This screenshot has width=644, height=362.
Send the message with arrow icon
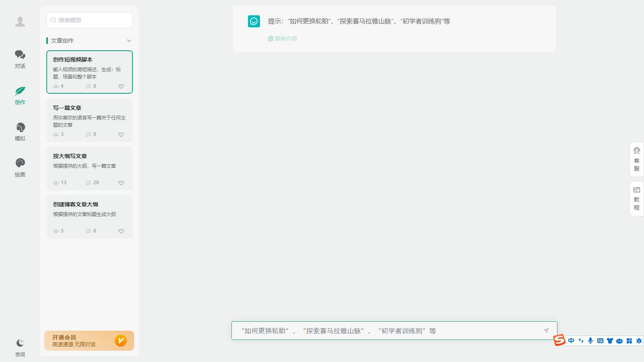tap(546, 331)
